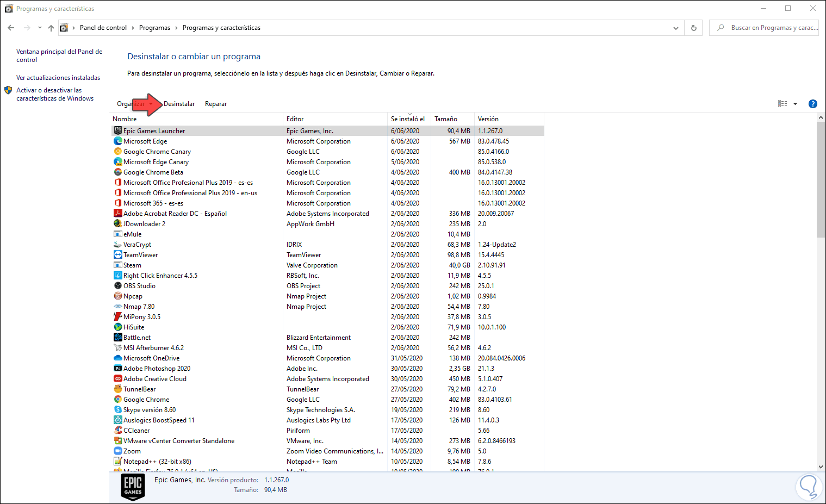
Task: Sort list by Tamaño column header
Action: click(446, 119)
